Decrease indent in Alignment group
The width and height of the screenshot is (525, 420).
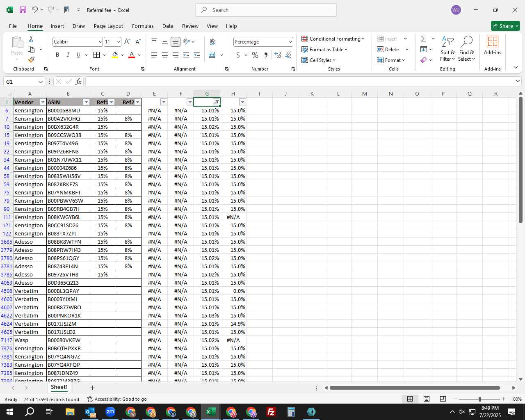186,55
